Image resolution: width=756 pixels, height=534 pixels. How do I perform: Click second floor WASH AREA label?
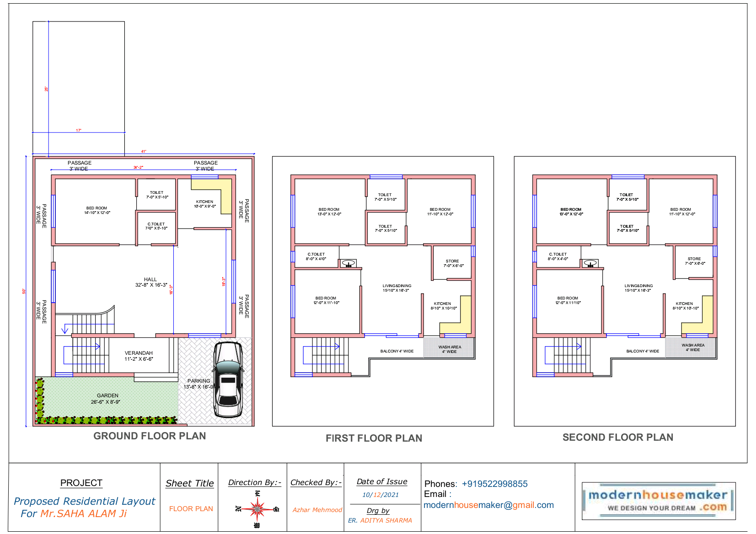693,347
